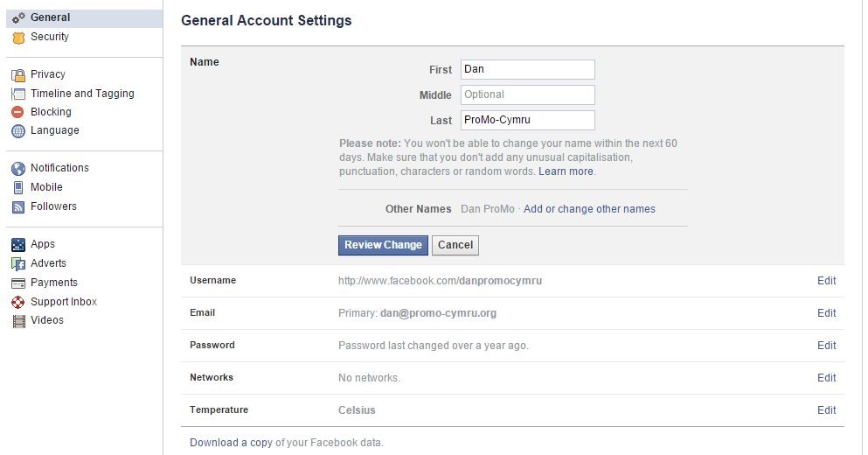Image resolution: width=868 pixels, height=455 pixels.
Task: Edit the Password row
Action: [x=827, y=346]
